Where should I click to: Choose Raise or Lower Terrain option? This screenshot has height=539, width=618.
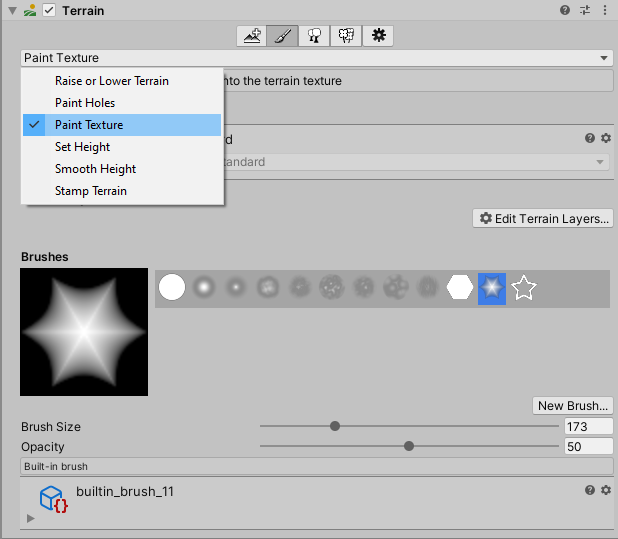(112, 81)
